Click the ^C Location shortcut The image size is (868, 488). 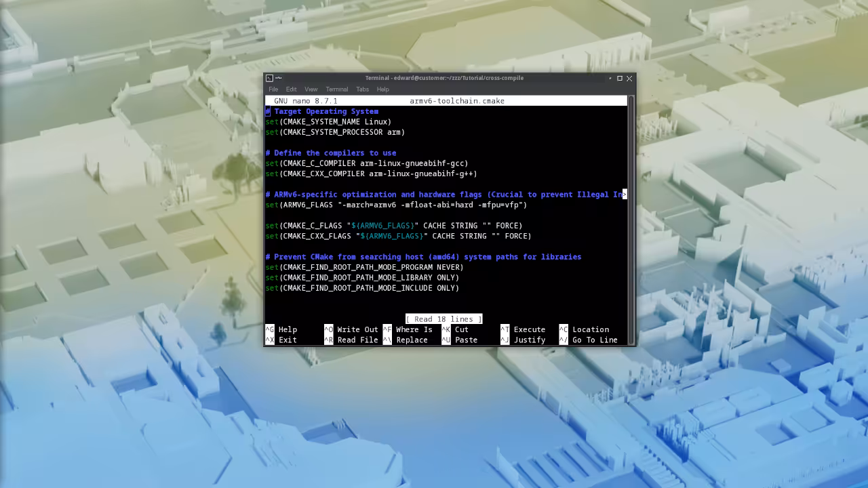pyautogui.click(x=584, y=329)
